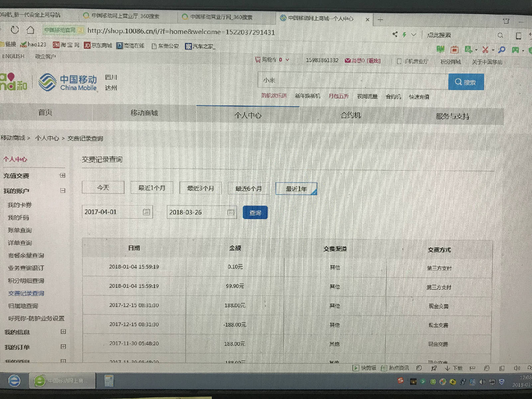Open the calculator icon in the taskbar
Image resolution: width=532 pixels, height=399 pixels.
(109, 381)
